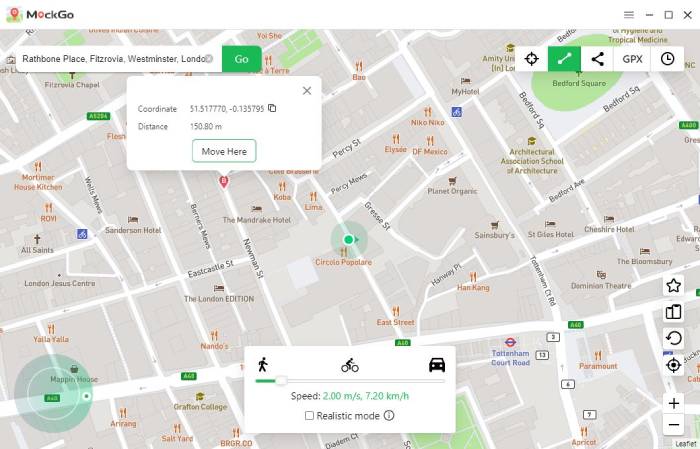Zoom out the map with minus
Screen dimensions: 700x449
674,424
